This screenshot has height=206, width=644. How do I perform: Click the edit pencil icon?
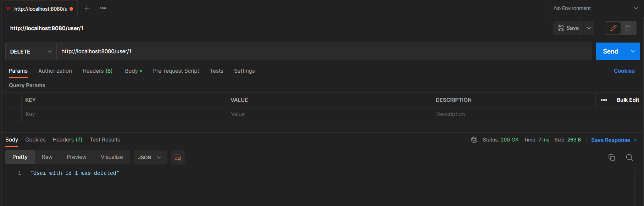pos(614,28)
